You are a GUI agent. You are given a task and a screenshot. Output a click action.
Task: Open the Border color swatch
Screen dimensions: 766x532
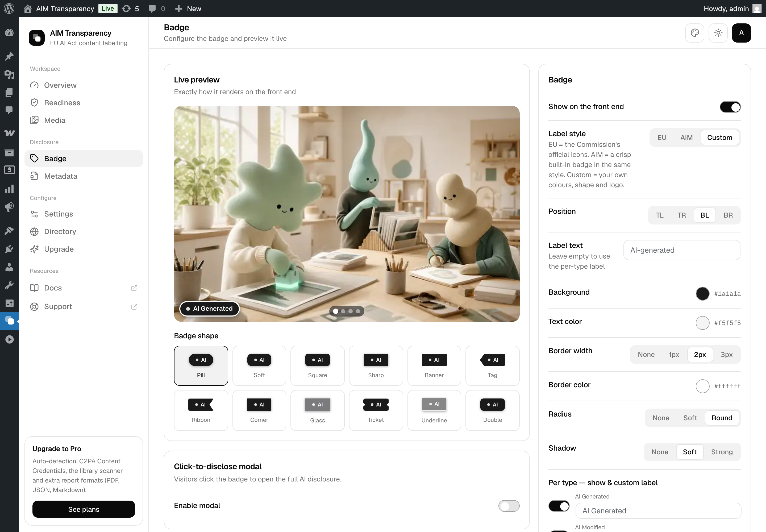[x=702, y=386]
